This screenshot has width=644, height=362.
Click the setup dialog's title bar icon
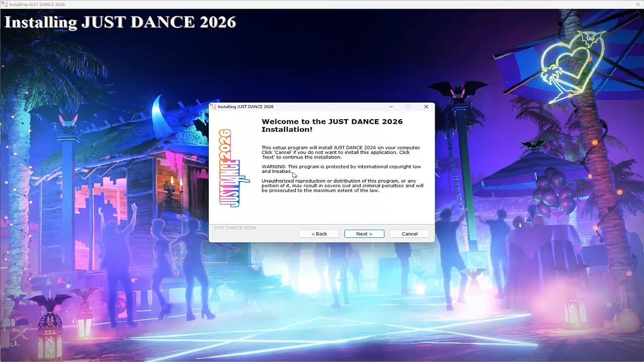coord(213,107)
